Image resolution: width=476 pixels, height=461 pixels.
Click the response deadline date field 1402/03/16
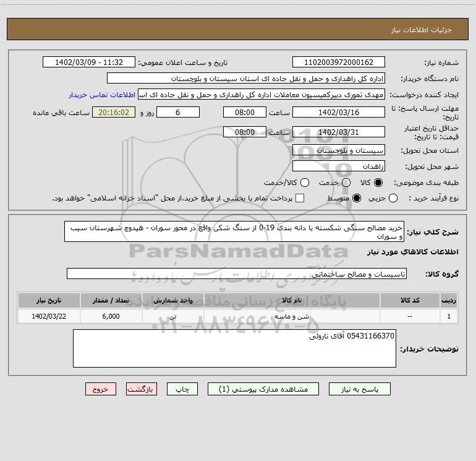(339, 113)
